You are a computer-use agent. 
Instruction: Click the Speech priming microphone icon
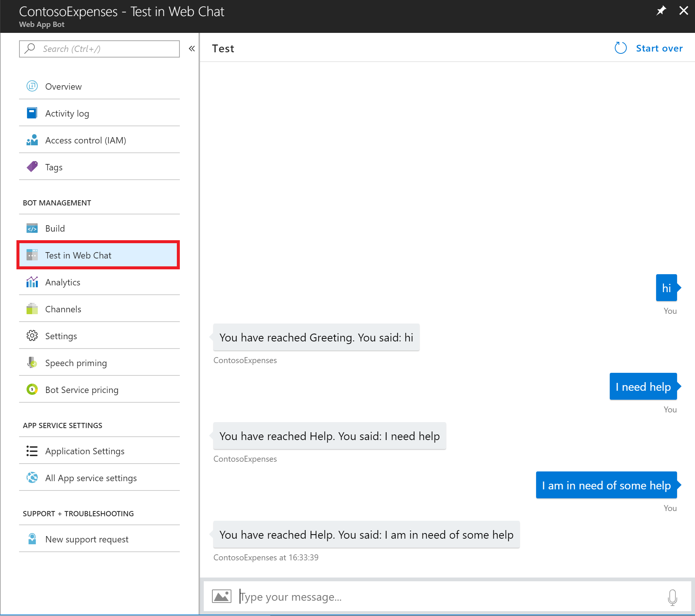(x=32, y=362)
